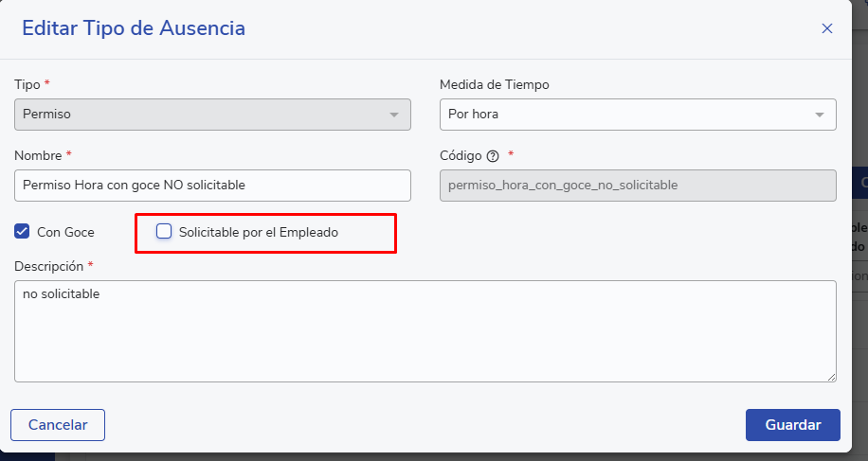Click the Solicitable por el Empleado label

click(259, 232)
